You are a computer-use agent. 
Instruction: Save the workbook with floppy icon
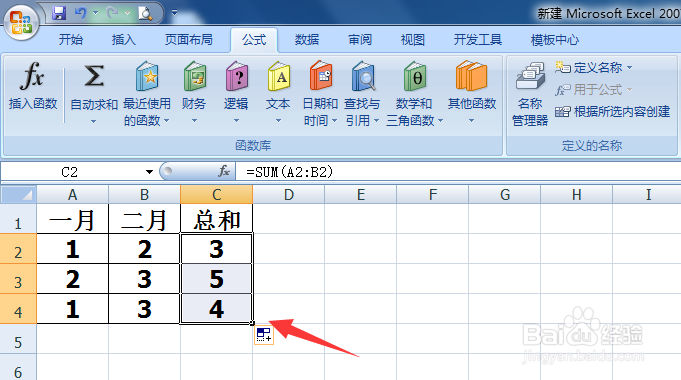tap(59, 13)
